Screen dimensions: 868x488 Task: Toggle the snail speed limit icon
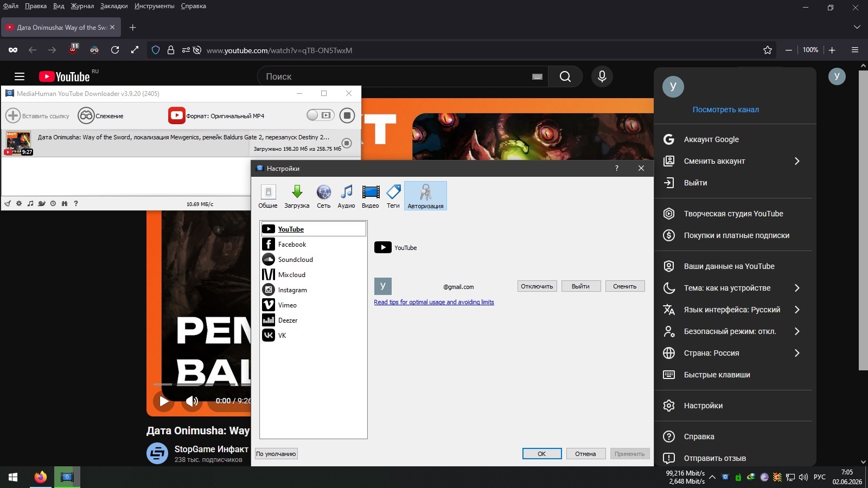click(42, 204)
